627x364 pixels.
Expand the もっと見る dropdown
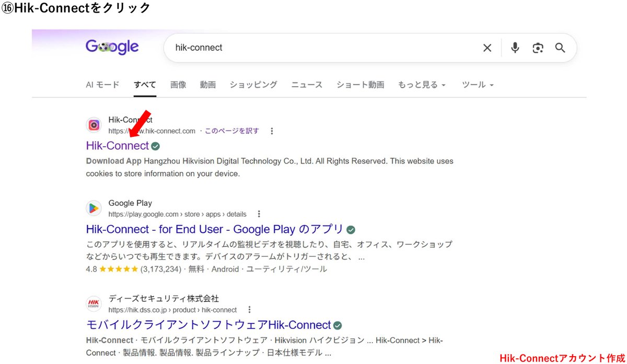click(422, 85)
